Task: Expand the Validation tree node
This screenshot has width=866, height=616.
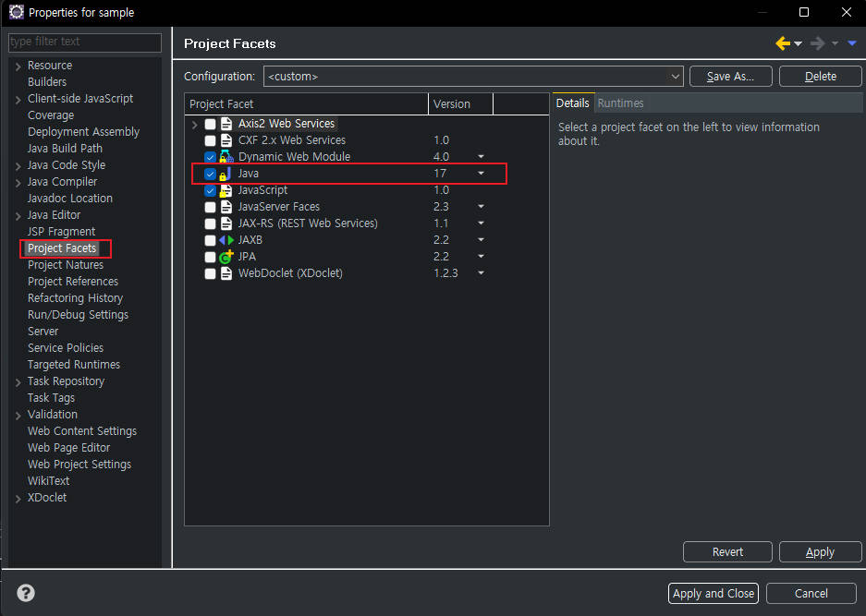Action: 18,415
